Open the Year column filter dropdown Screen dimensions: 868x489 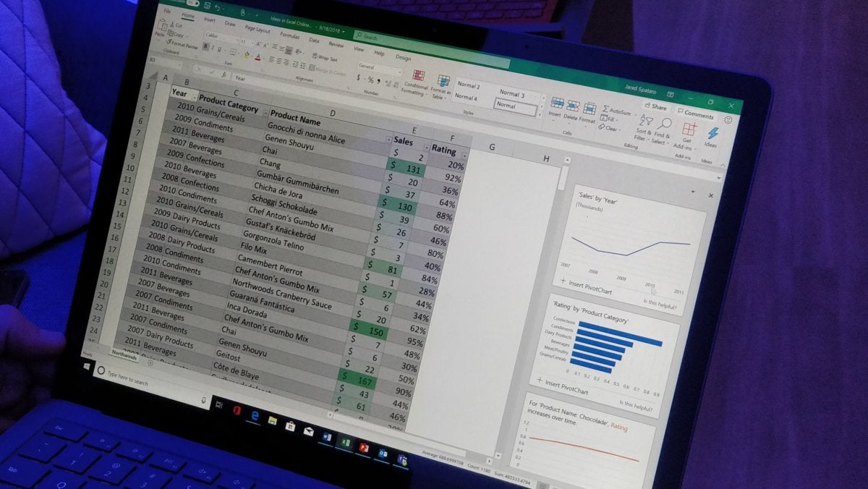(x=195, y=97)
